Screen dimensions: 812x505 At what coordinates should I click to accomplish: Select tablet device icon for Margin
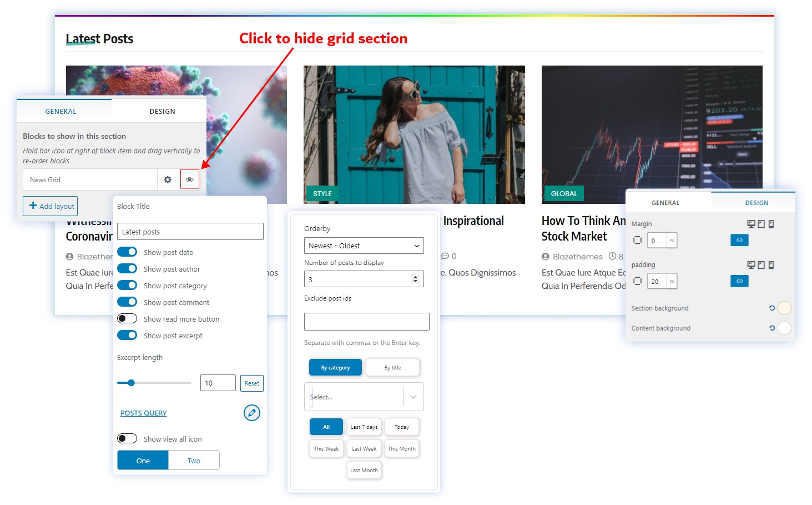(x=761, y=224)
